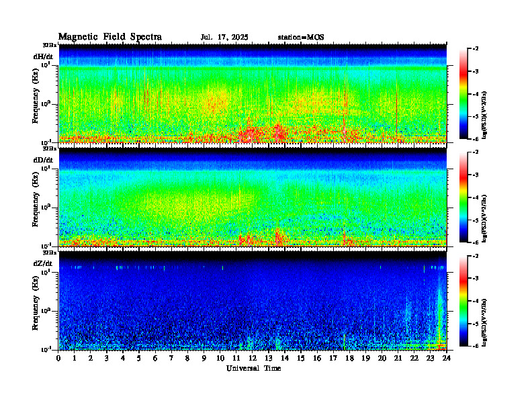The image size is (532, 411).
Task: Click the hour 10 tick label
Action: 220,358
